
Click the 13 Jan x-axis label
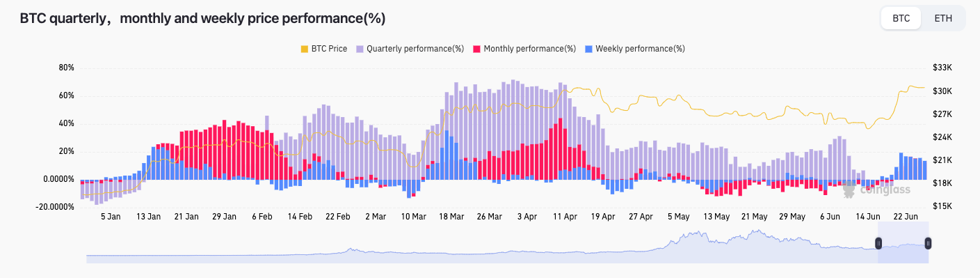(148, 217)
